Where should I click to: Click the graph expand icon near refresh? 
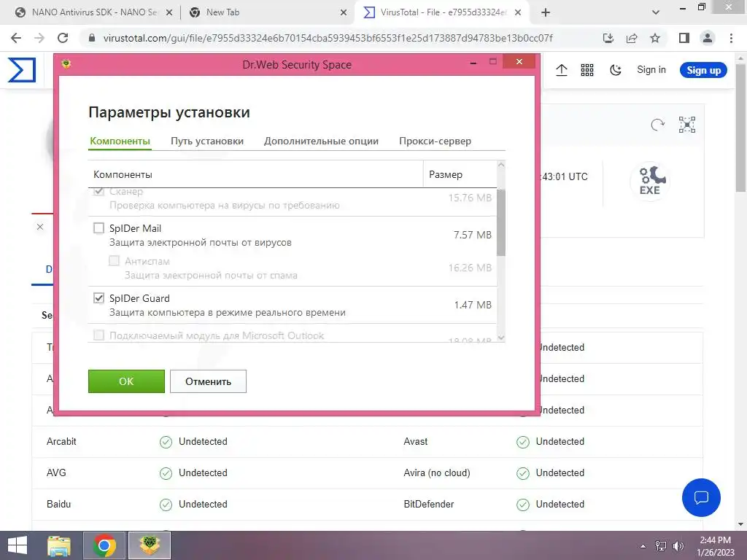[x=687, y=125]
